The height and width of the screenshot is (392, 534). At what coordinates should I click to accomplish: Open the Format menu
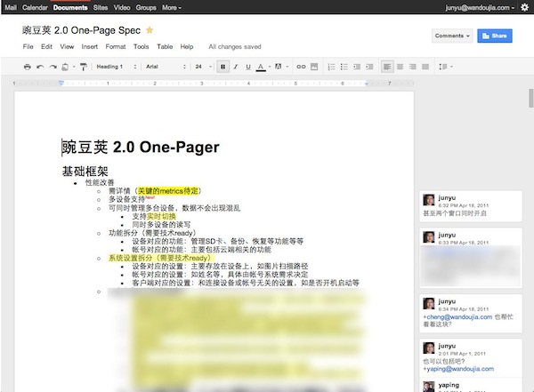click(115, 45)
